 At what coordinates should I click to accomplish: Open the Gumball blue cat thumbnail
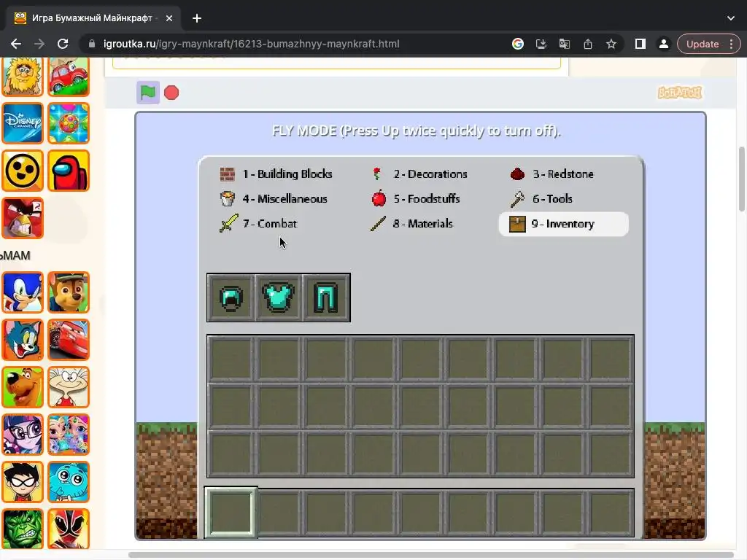[69, 482]
